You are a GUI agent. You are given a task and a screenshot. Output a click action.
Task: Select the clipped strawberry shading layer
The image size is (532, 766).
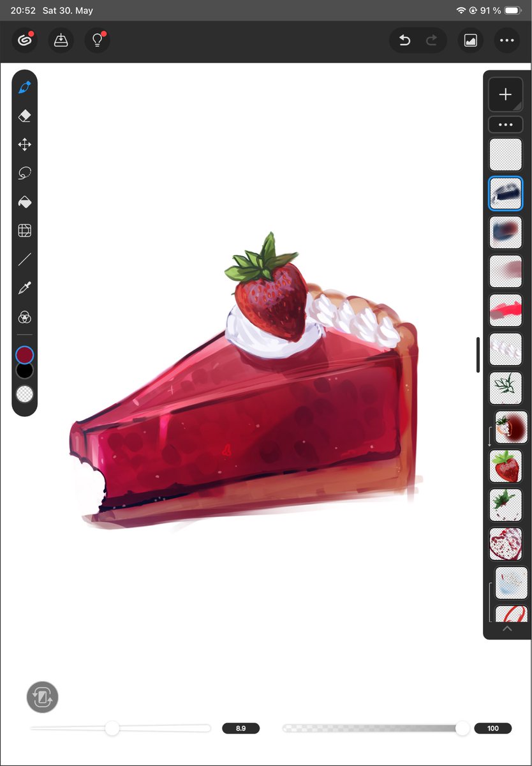(x=512, y=427)
